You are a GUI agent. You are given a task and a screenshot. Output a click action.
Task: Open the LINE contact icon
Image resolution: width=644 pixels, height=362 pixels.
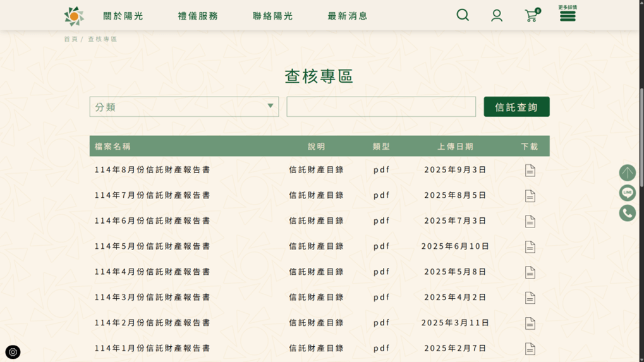pos(627,193)
